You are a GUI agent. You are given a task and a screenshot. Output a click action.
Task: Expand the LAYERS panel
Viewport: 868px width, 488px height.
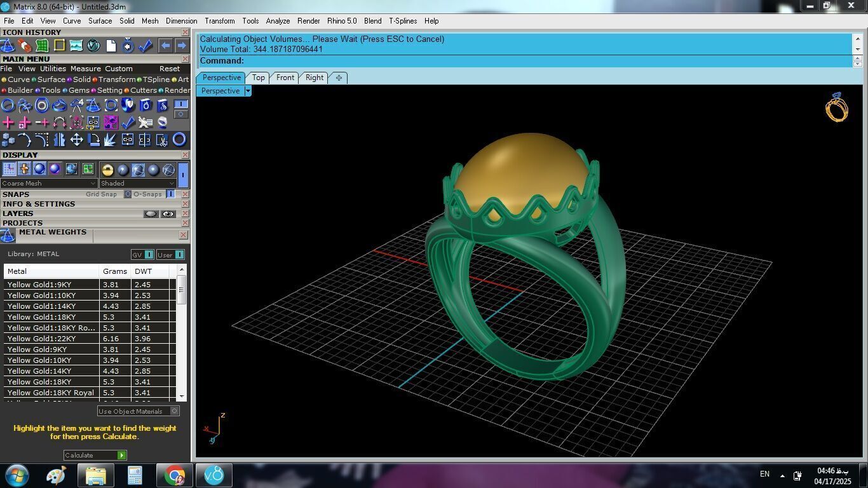coord(18,213)
